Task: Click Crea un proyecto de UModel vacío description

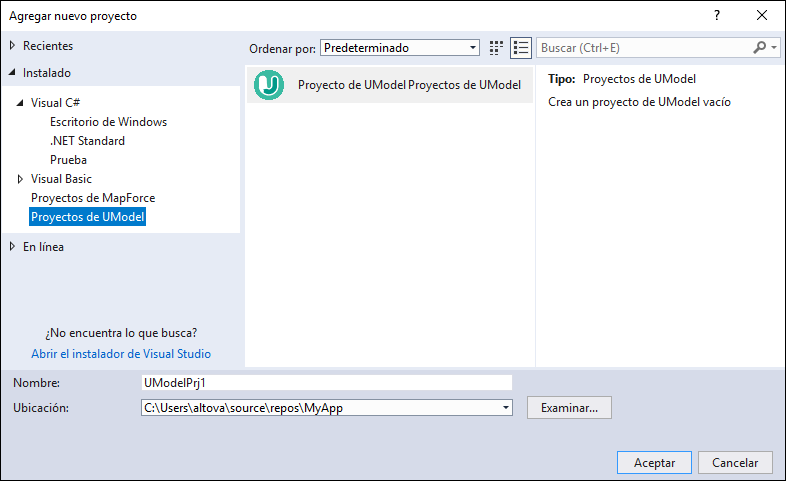Action: pyautogui.click(x=639, y=102)
